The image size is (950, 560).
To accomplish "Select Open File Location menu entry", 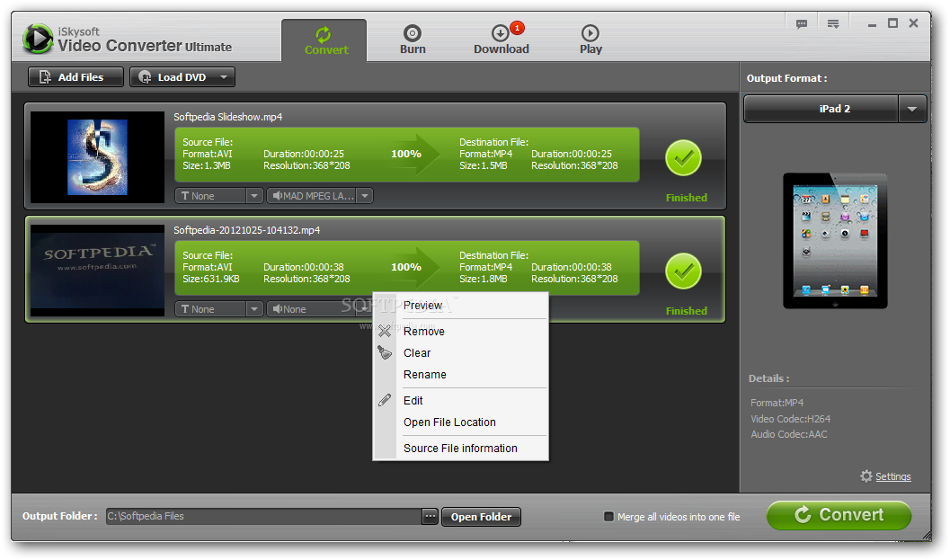I will tap(449, 422).
